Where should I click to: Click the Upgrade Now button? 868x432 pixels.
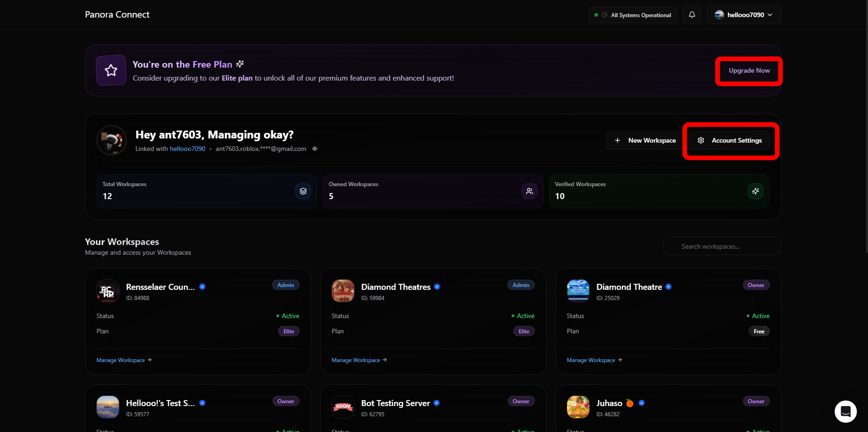749,70
